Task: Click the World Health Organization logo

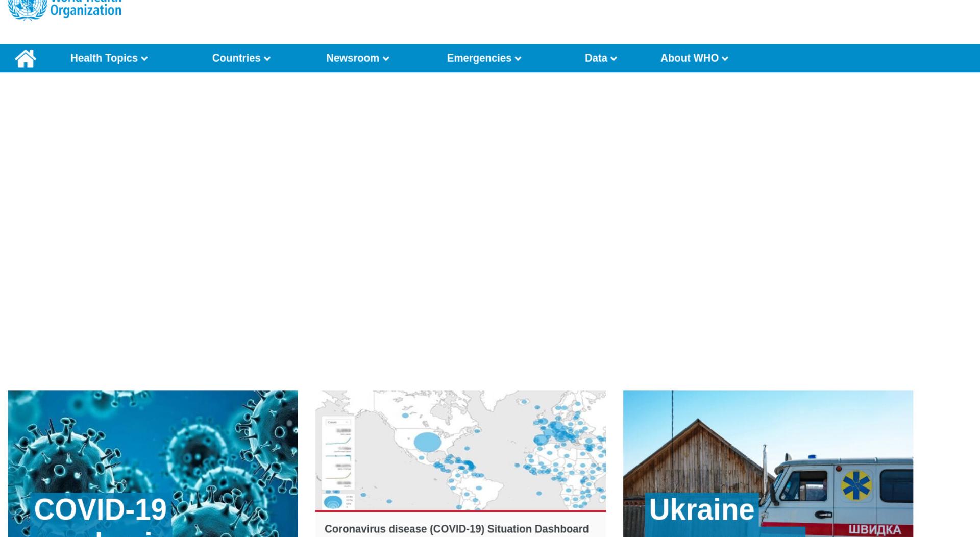Action: [x=65, y=10]
